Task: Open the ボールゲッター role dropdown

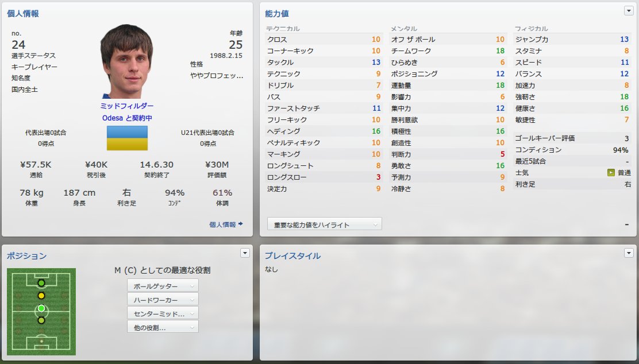Action: 163,286
